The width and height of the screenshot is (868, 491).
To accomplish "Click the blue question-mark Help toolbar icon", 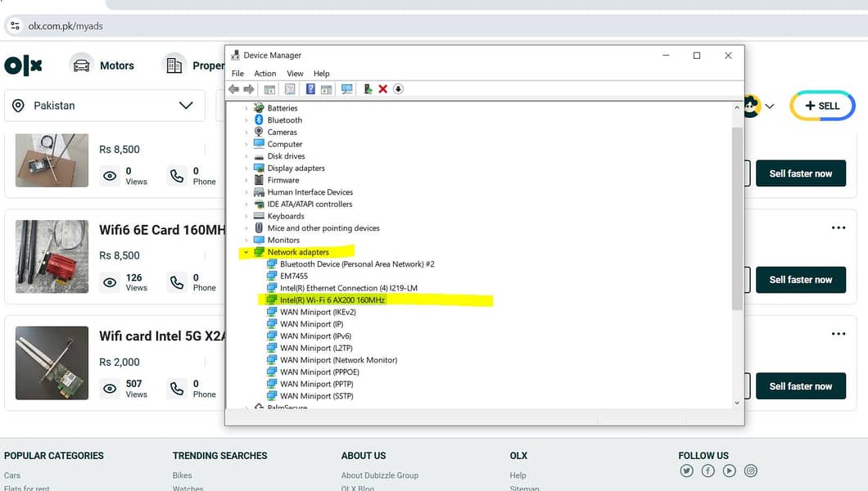I will [310, 89].
